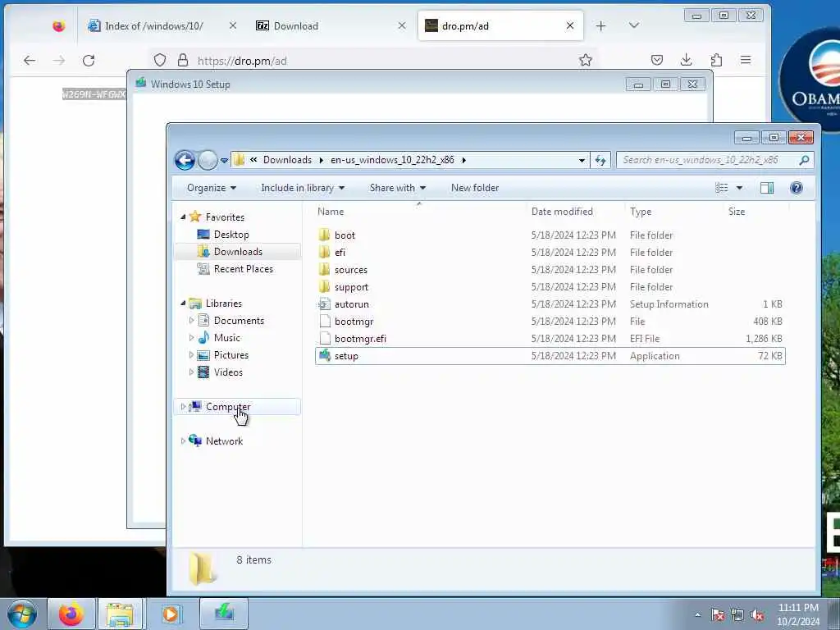Select the boot folder
Viewport: 840px width, 630px height.
click(550, 235)
